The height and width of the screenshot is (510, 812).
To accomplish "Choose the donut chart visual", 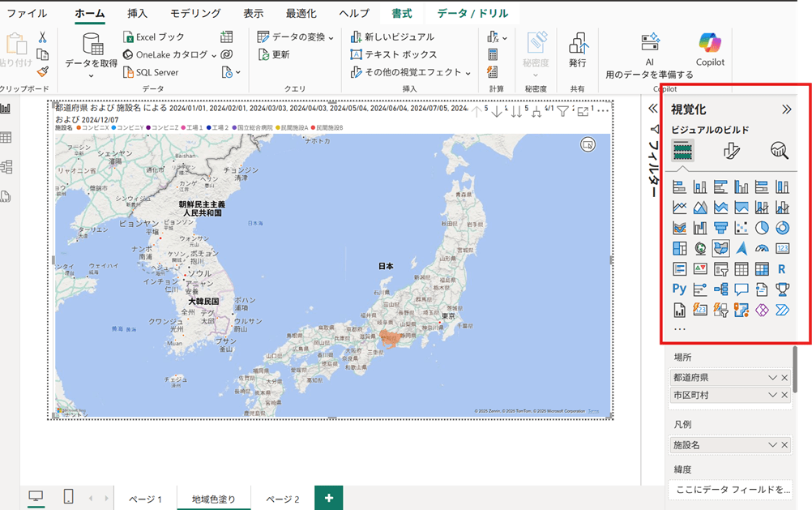I will [783, 228].
